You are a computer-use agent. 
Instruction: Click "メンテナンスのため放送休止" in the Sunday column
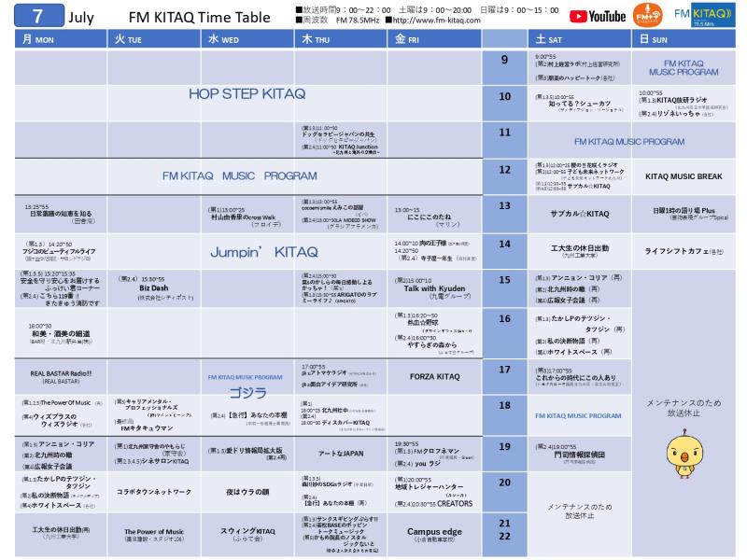[x=684, y=408]
